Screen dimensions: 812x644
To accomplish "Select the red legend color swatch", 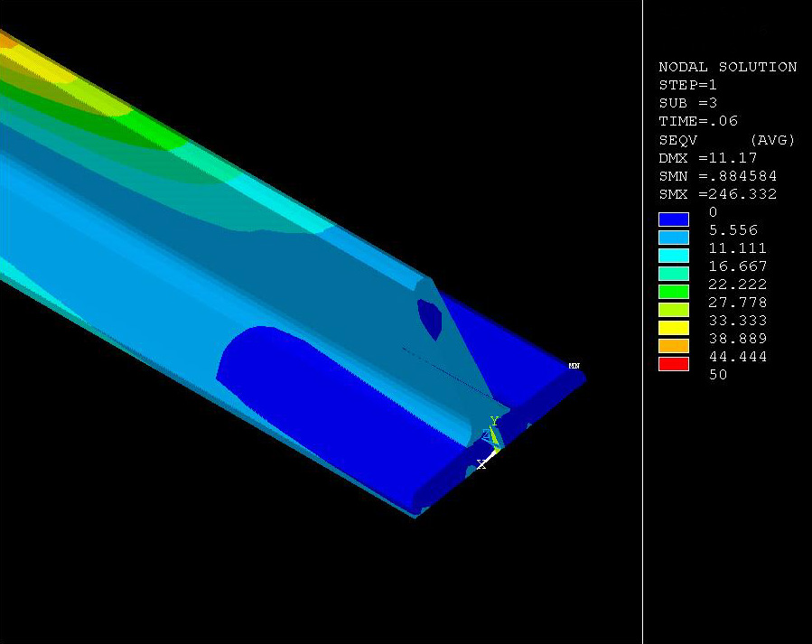I will tap(674, 364).
